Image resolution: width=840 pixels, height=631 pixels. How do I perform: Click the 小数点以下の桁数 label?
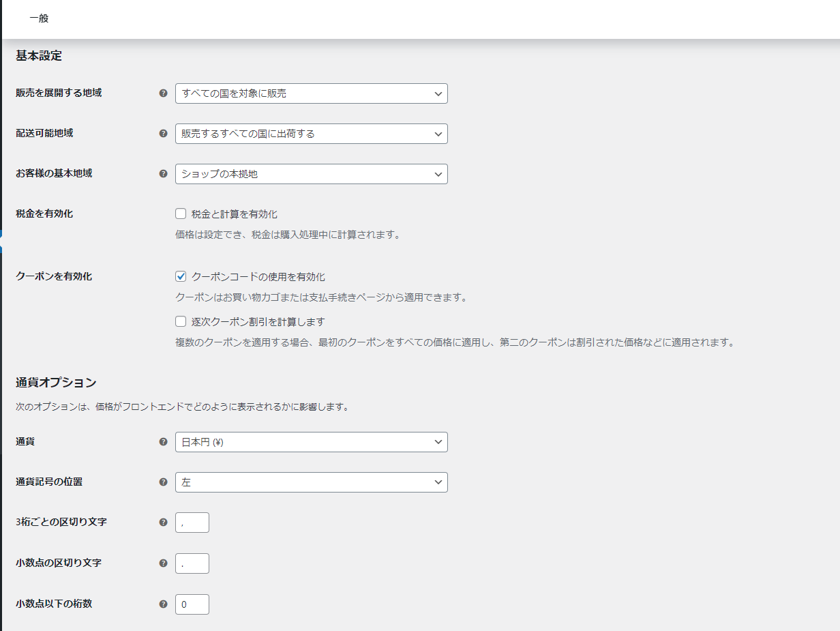[x=54, y=604]
